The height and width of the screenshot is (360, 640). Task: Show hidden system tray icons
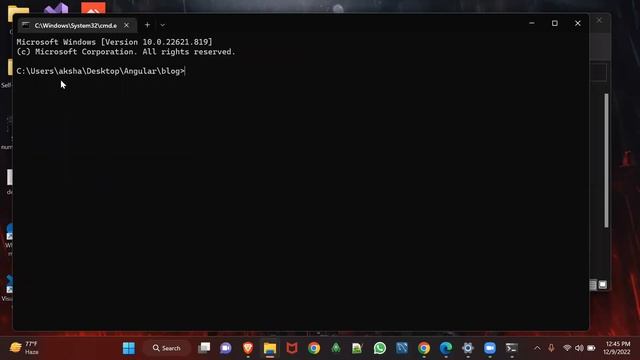coord(537,348)
